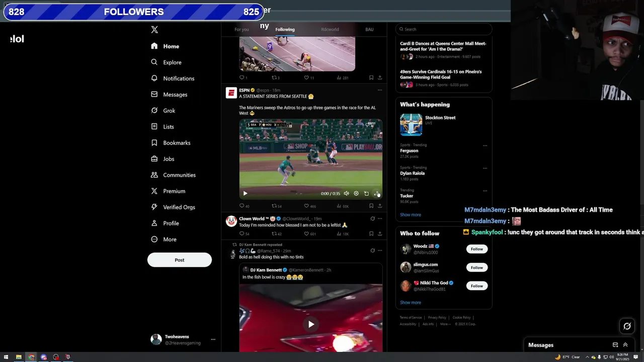Viewport: 644px width, 362px height.
Task: Open ESPN video settings gear
Action: 356,194
